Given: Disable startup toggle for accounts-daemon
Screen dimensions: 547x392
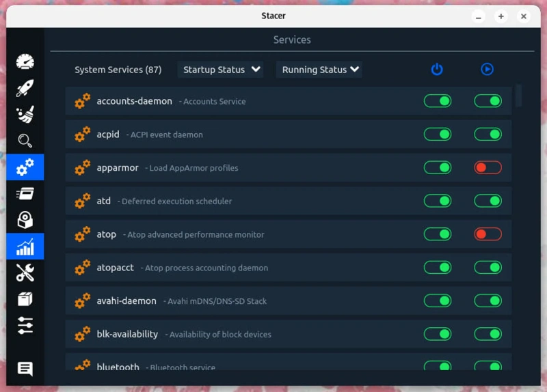Looking at the screenshot, I should point(438,101).
